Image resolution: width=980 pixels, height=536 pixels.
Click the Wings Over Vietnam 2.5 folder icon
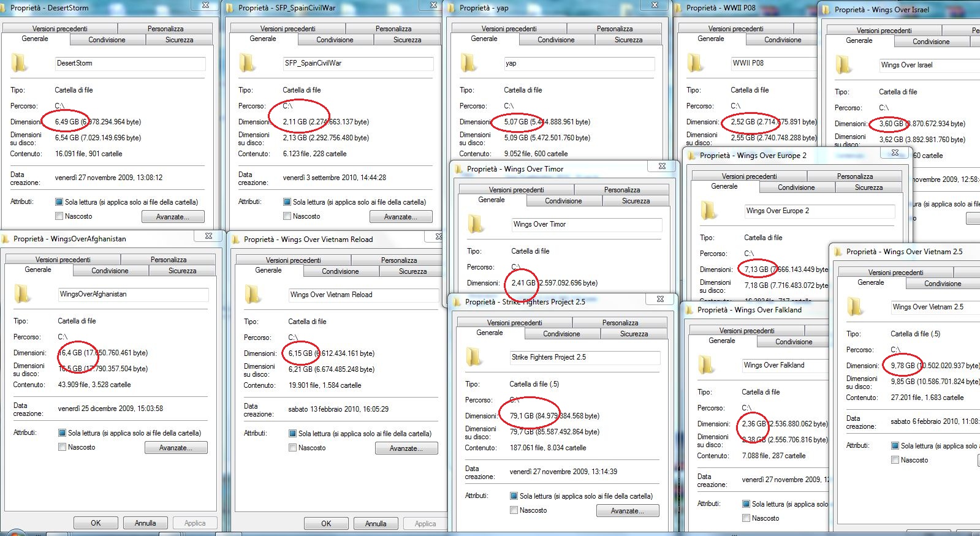[855, 307]
